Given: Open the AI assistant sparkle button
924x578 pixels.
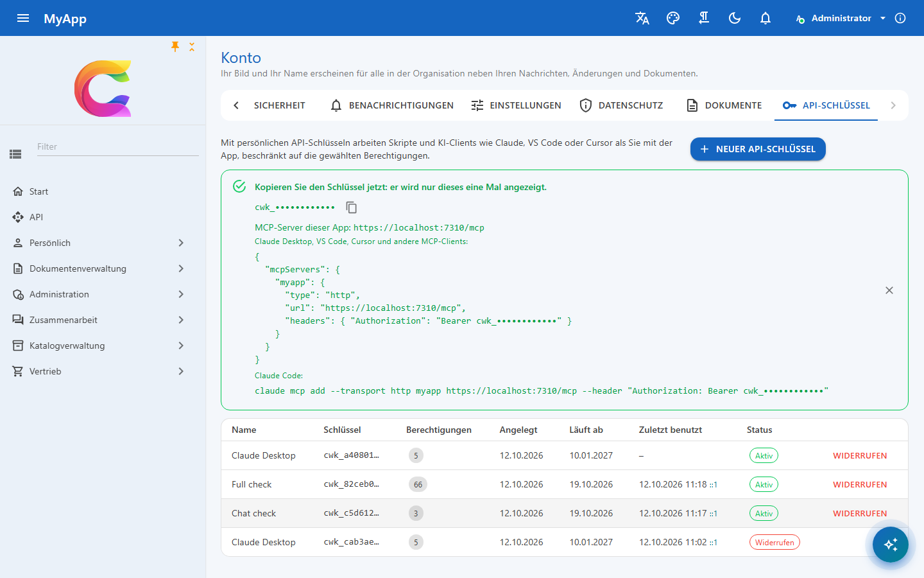Looking at the screenshot, I should [891, 545].
